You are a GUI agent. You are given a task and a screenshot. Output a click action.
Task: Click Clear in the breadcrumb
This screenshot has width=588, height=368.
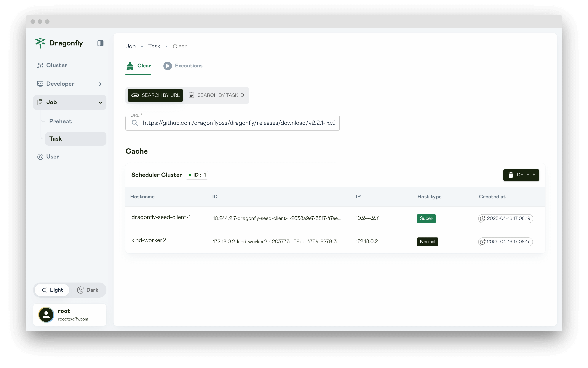[180, 47]
